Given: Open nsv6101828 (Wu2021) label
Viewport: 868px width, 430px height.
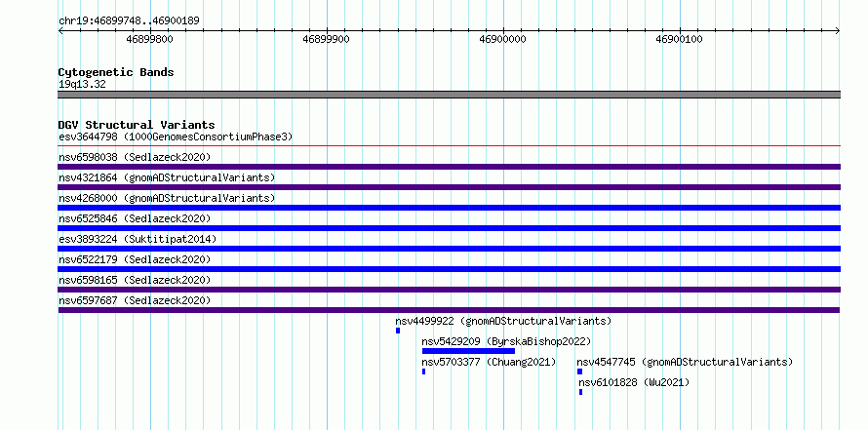Looking at the screenshot, I should pyautogui.click(x=634, y=382).
